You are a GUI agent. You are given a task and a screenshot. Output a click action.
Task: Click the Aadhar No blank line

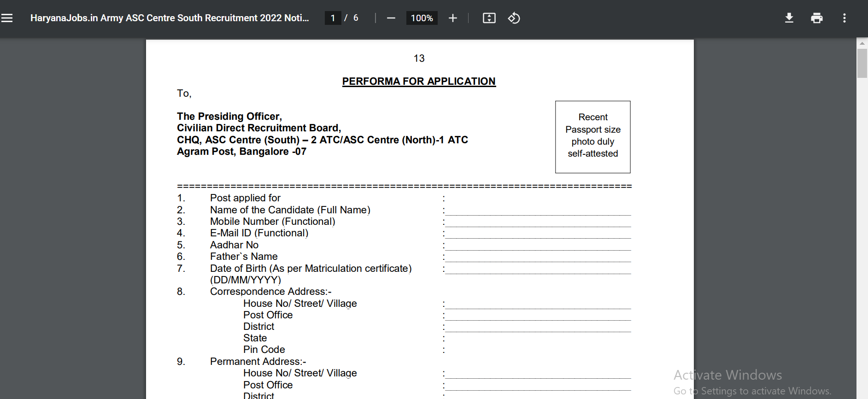pos(538,246)
